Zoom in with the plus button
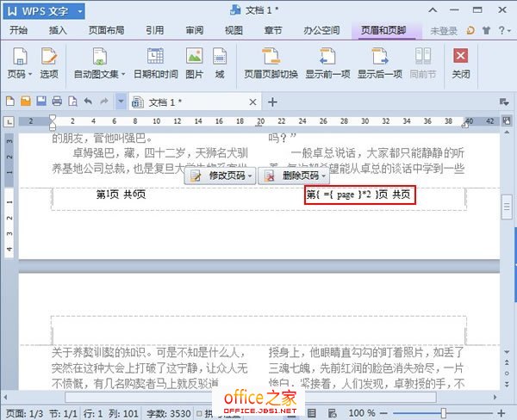 click(501, 413)
